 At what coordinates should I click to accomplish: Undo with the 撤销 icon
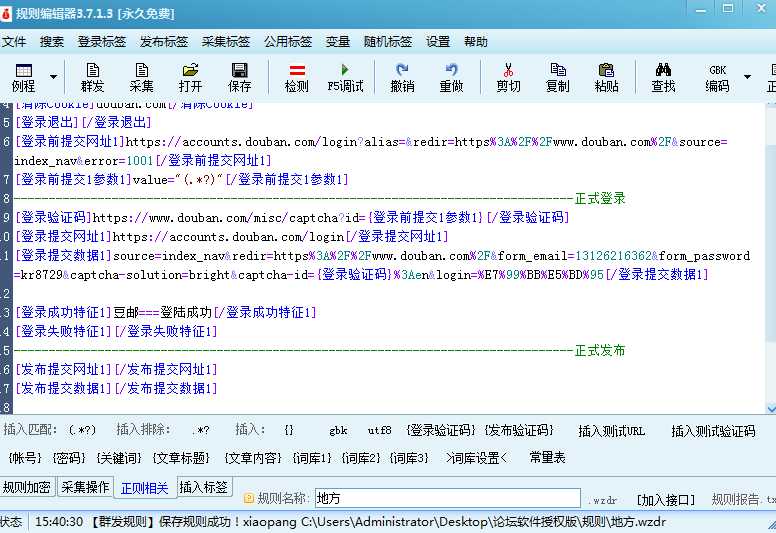pos(402,78)
